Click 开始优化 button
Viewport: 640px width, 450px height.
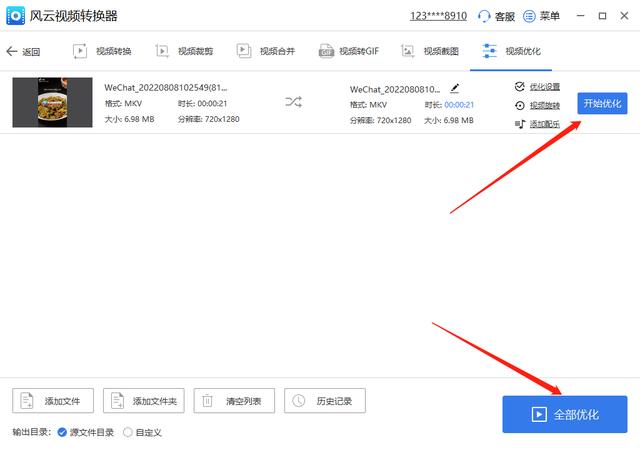[602, 103]
